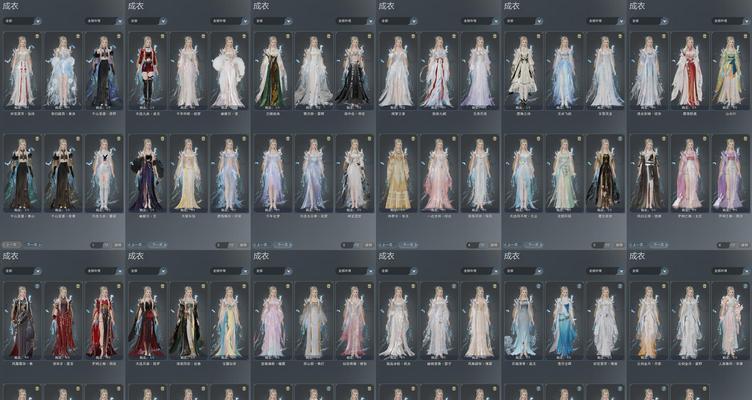The height and width of the screenshot is (400, 752).
Task: Toggle the pill switch under black-and-gold gown panel
Action: point(601,245)
